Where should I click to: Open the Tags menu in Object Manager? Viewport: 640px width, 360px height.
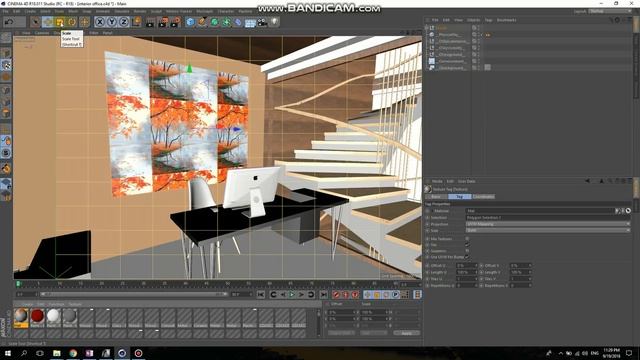488,20
